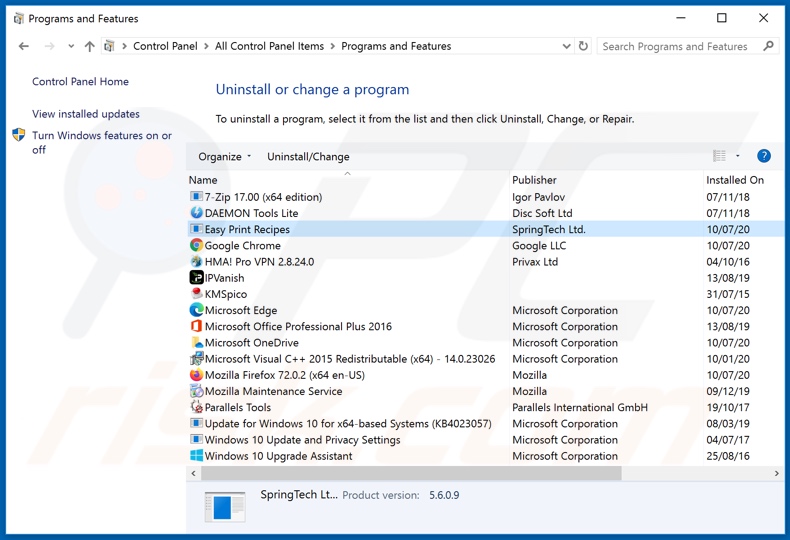Viewport: 790px width, 540px height.
Task: Open View installed updates link
Action: [x=86, y=114]
